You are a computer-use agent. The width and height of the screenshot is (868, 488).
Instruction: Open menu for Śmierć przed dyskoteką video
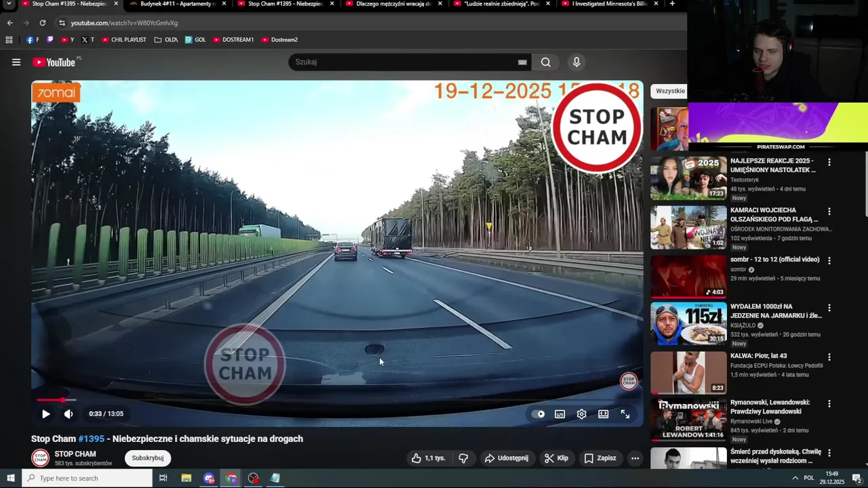point(829,453)
